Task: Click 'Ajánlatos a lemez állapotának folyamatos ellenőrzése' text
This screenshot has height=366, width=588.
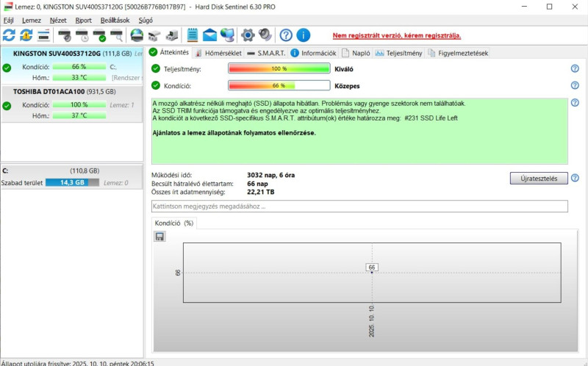Action: (234, 133)
